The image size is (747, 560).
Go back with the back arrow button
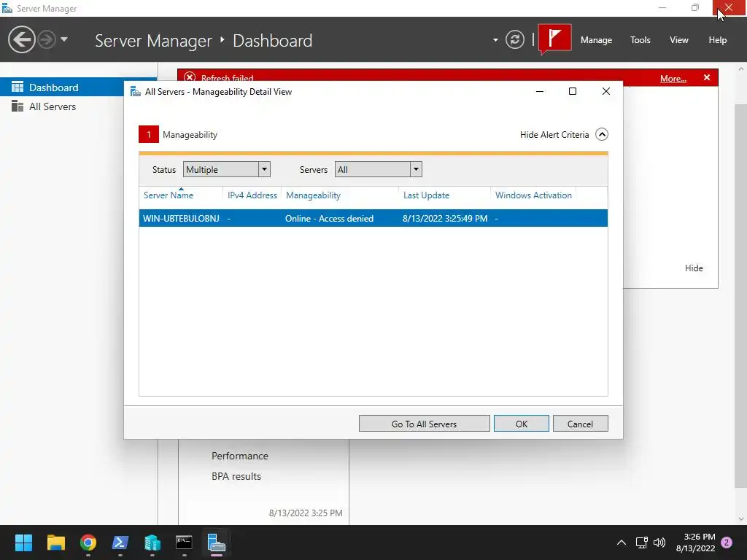21,39
